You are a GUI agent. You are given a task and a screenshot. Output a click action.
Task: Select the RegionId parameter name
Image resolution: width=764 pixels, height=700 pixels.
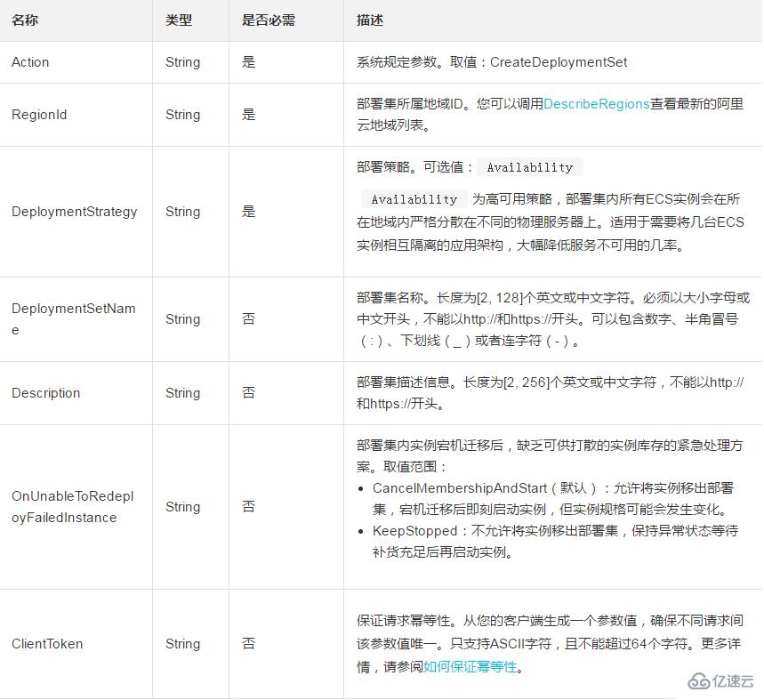click(39, 115)
